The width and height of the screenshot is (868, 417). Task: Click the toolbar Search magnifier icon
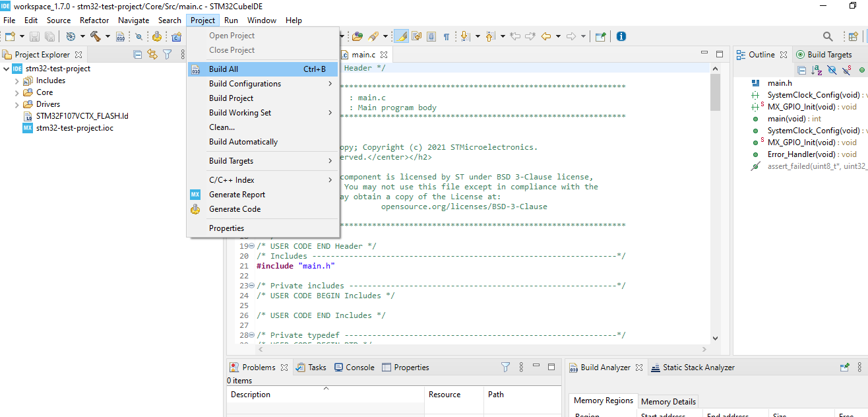828,37
